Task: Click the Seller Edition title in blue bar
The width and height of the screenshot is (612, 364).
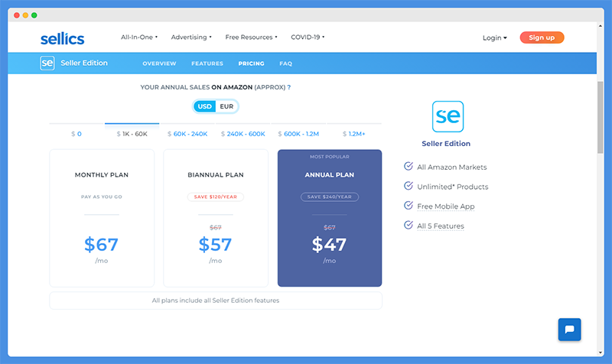Action: tap(84, 63)
